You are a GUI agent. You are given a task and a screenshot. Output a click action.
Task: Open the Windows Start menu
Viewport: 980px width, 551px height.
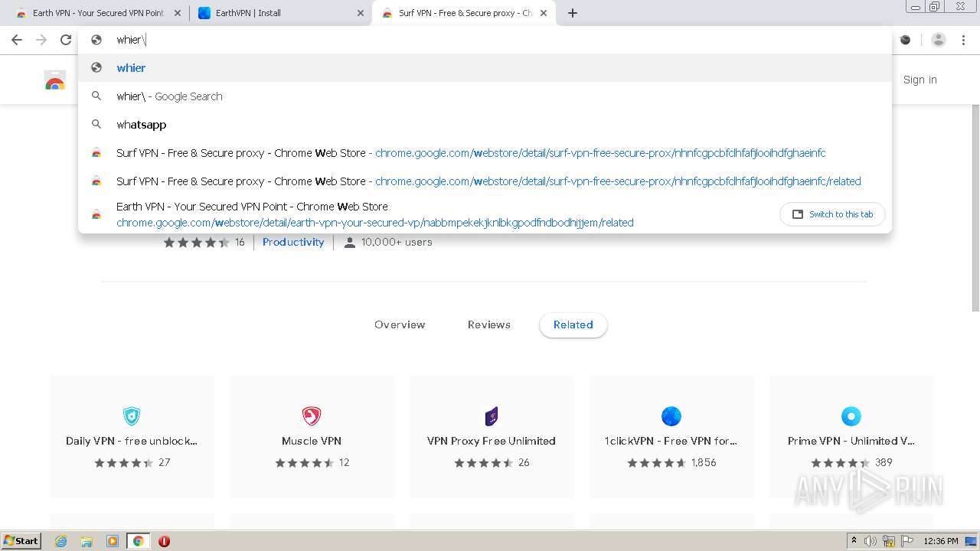pos(21,540)
